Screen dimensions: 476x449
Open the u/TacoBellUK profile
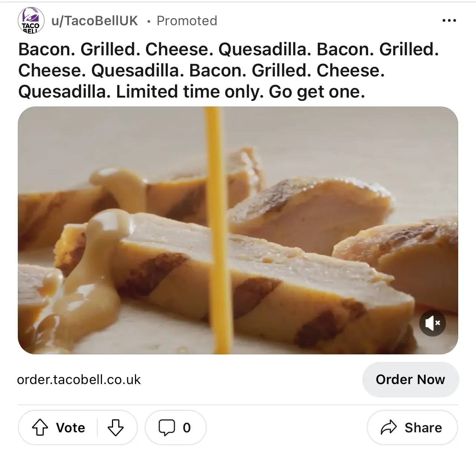pos(95,21)
